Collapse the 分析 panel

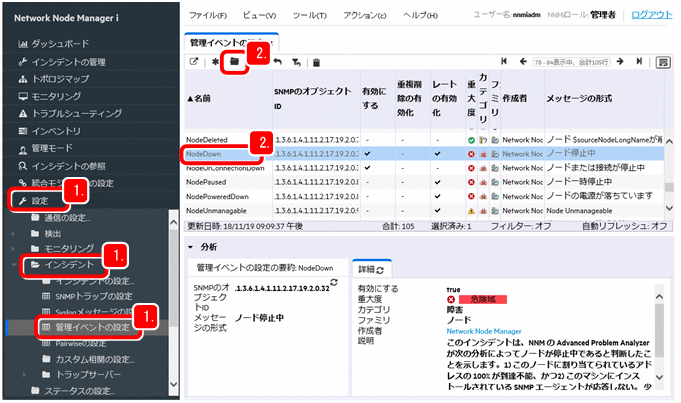coord(191,246)
